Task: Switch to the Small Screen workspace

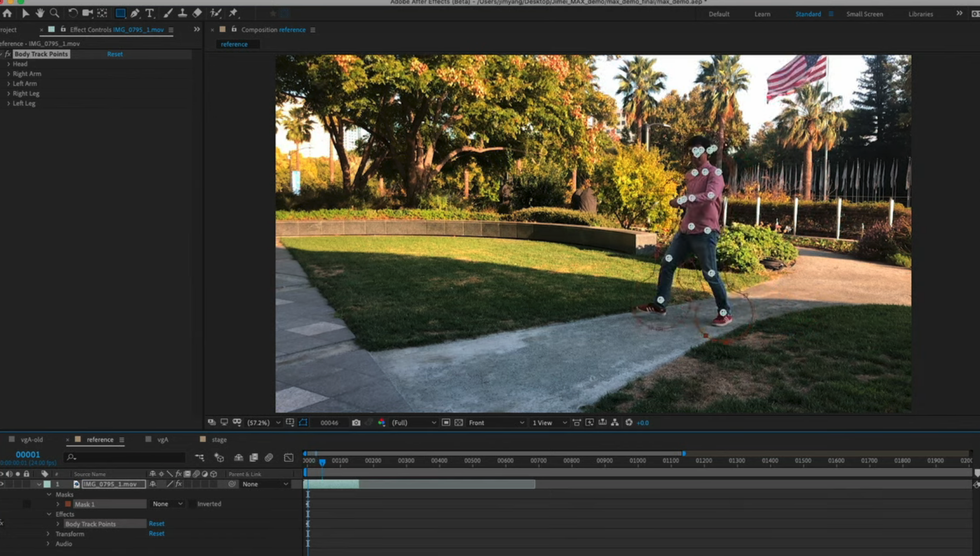Action: (x=864, y=14)
